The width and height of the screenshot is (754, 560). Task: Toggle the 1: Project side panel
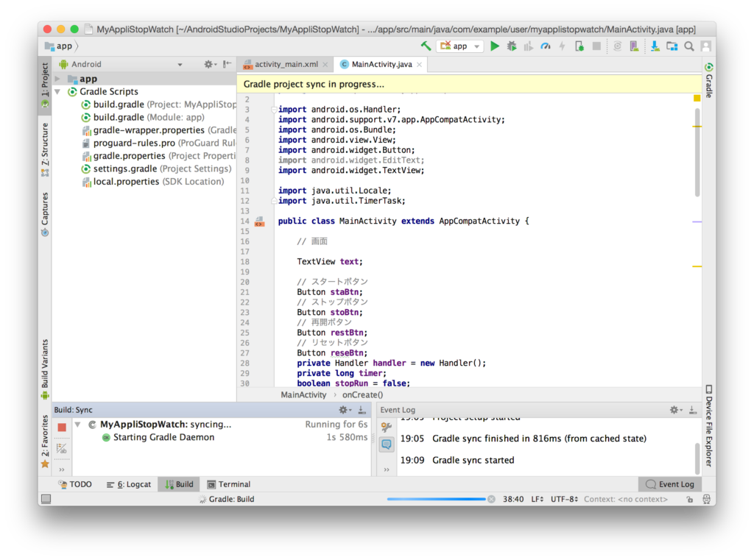(45, 85)
